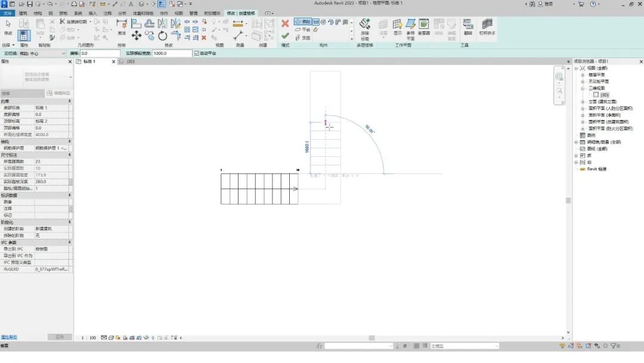Select the Rotate tool in ribbon
The width and height of the screenshot is (644, 363).
click(x=163, y=36)
